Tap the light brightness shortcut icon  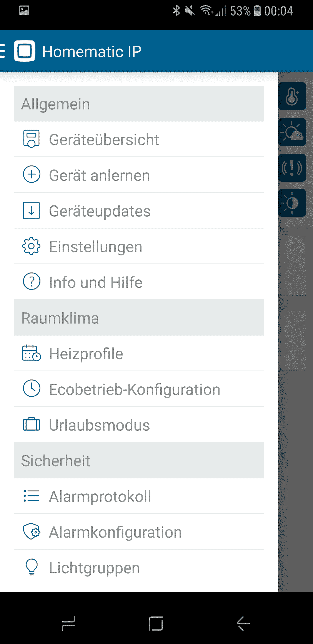[292, 203]
